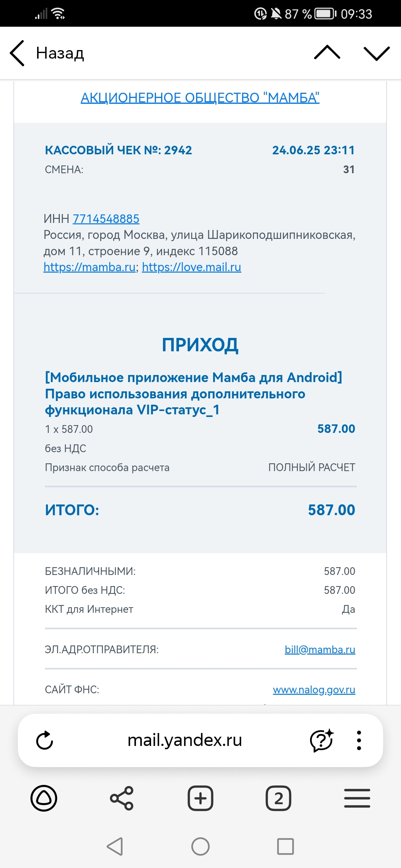Open the hamburger menu in bottom bar

[x=357, y=798]
